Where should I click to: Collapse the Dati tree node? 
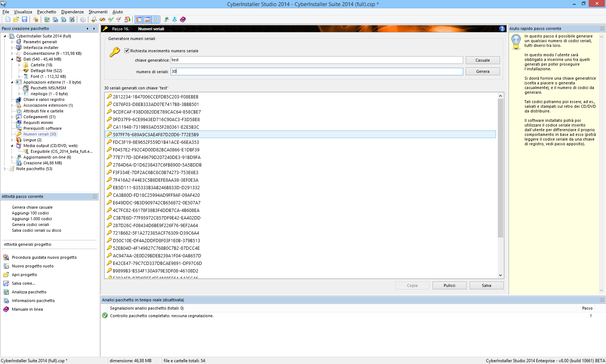click(x=12, y=59)
